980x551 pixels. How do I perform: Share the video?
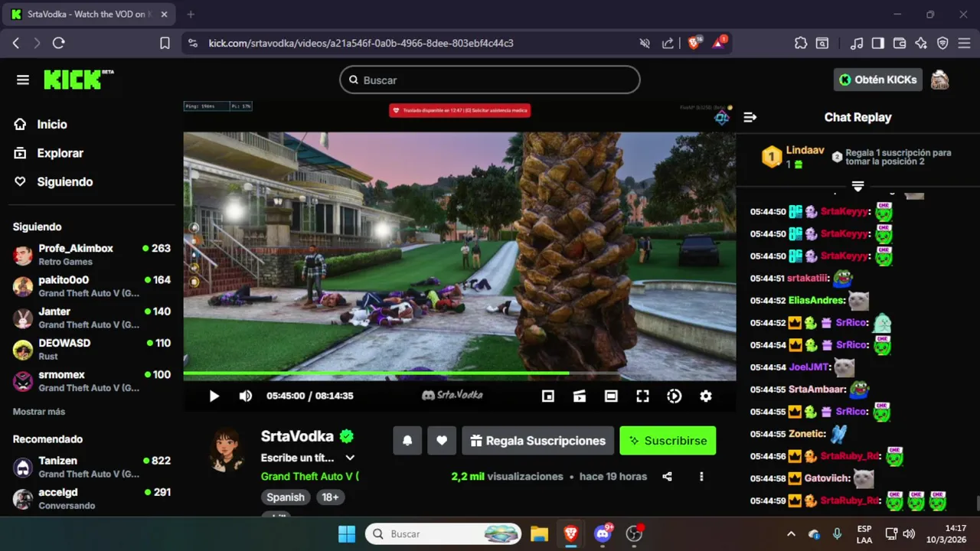tap(667, 476)
